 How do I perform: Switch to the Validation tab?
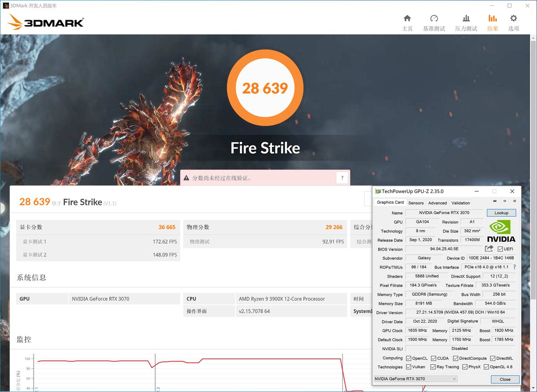pyautogui.click(x=460, y=203)
